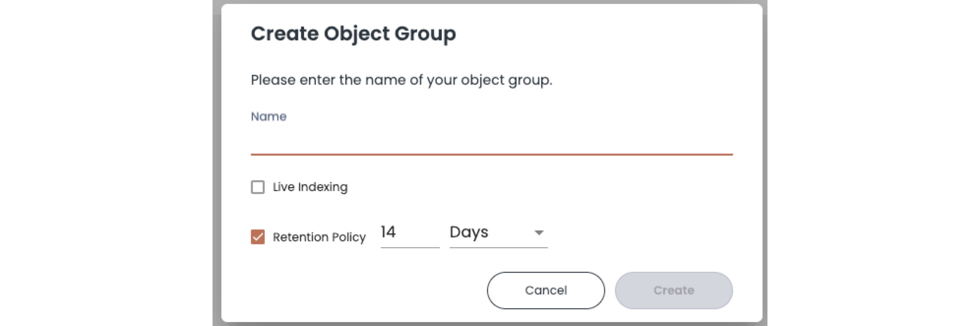This screenshot has height=326, width=980.
Task: Click the dimmed backdrop left of dialog
Action: coord(216,163)
